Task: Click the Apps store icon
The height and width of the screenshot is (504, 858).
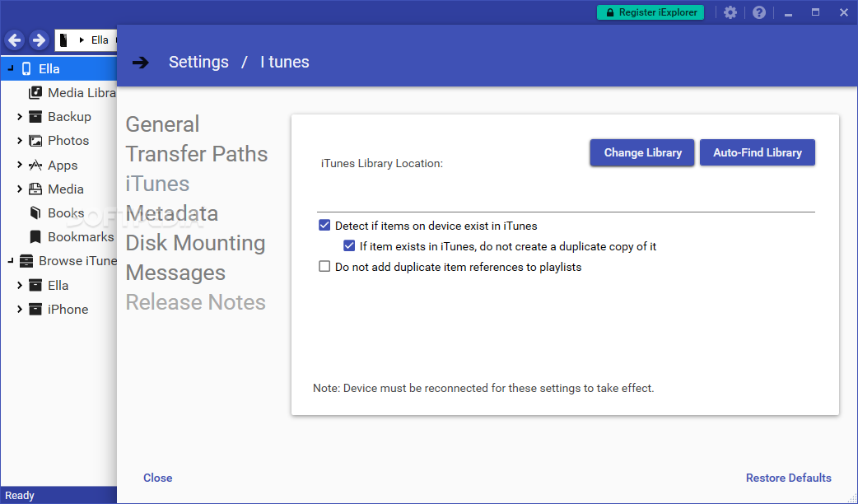Action: point(35,165)
